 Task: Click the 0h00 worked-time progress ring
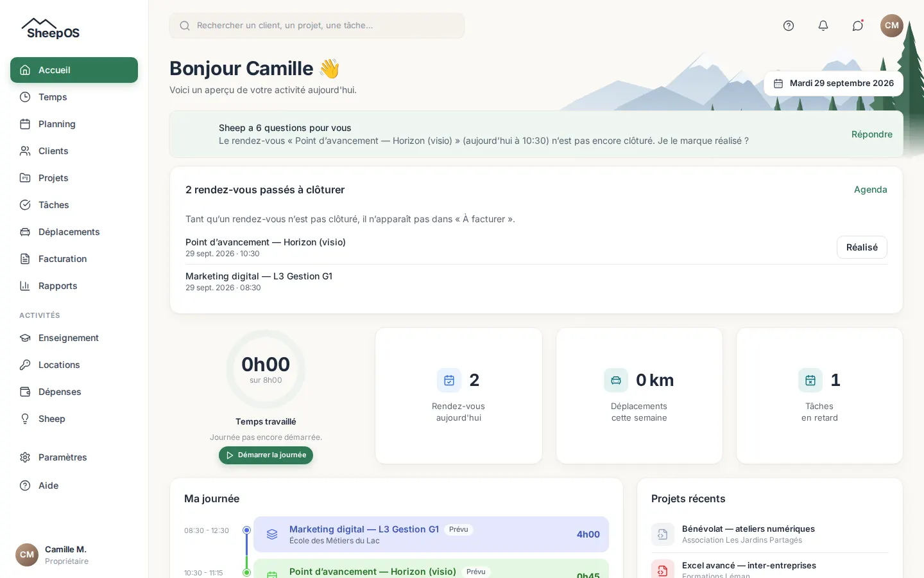(266, 369)
